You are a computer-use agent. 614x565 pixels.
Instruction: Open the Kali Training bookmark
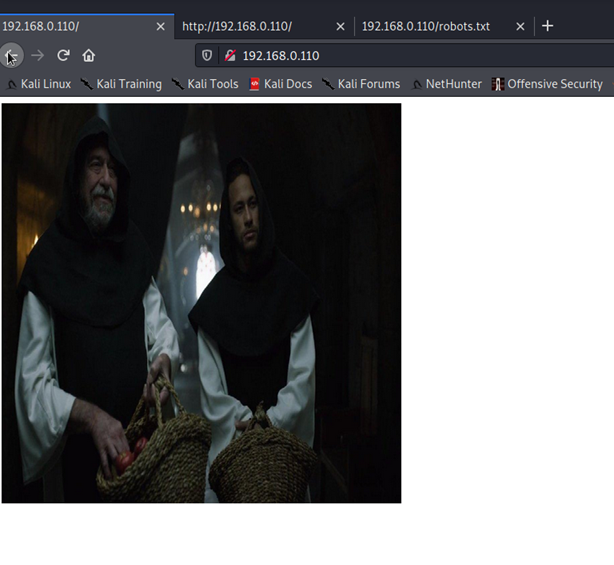coord(121,84)
